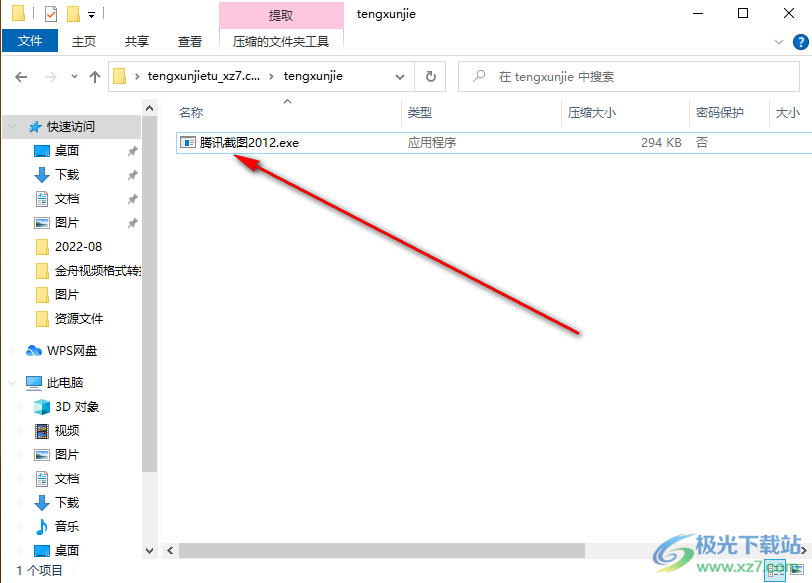Open 文档 under 快速访问
This screenshot has height=583, width=812.
tap(67, 199)
